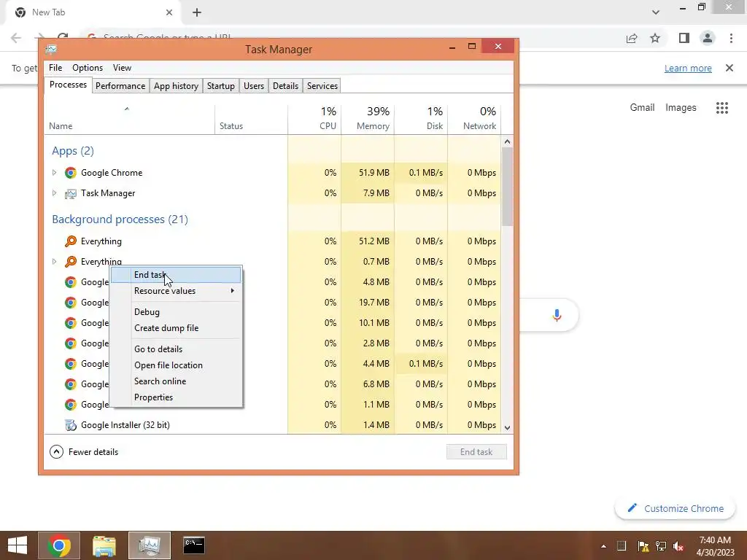This screenshot has height=560, width=747.
Task: Click Chrome icon on the taskbar
Action: pyautogui.click(x=59, y=545)
